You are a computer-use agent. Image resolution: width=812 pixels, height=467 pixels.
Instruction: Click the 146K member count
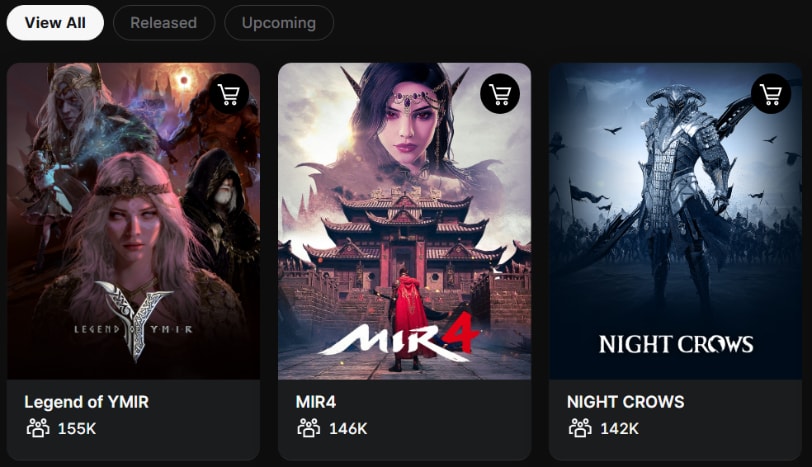tap(348, 429)
